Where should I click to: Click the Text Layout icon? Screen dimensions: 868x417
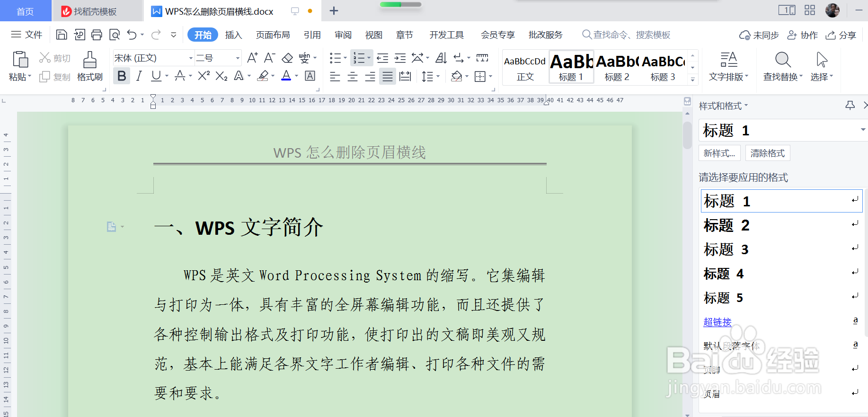coord(729,60)
